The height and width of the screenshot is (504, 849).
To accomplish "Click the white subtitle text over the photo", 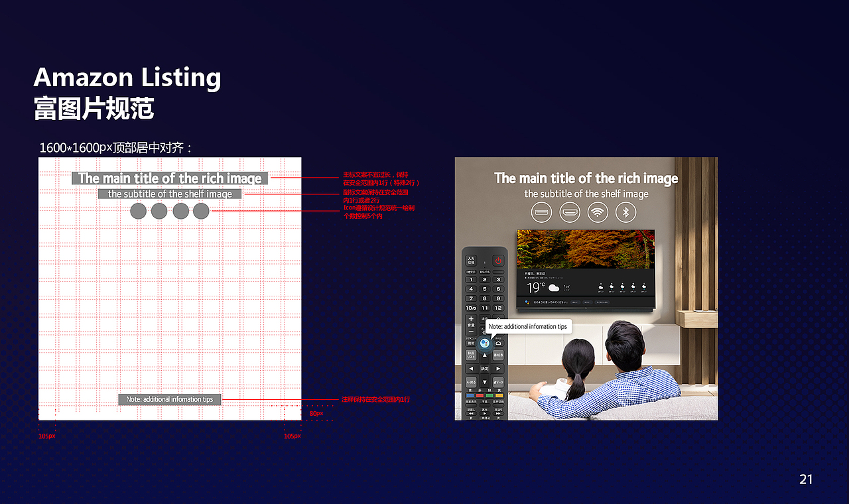I will [x=586, y=194].
